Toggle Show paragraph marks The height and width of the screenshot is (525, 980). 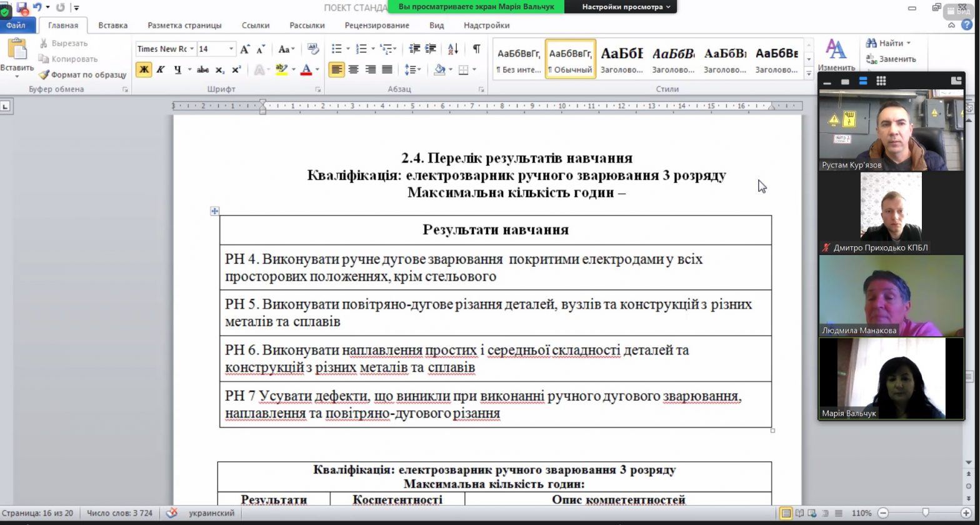point(476,49)
